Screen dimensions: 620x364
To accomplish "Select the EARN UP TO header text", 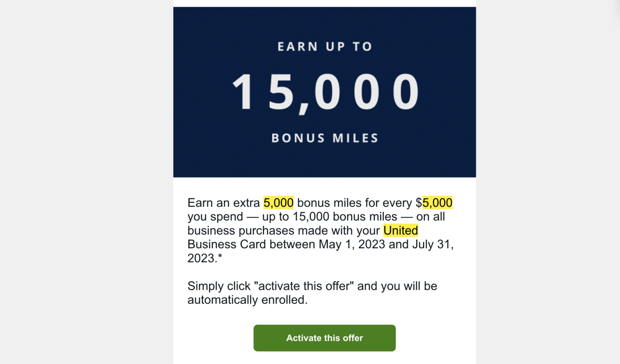I will [x=324, y=46].
